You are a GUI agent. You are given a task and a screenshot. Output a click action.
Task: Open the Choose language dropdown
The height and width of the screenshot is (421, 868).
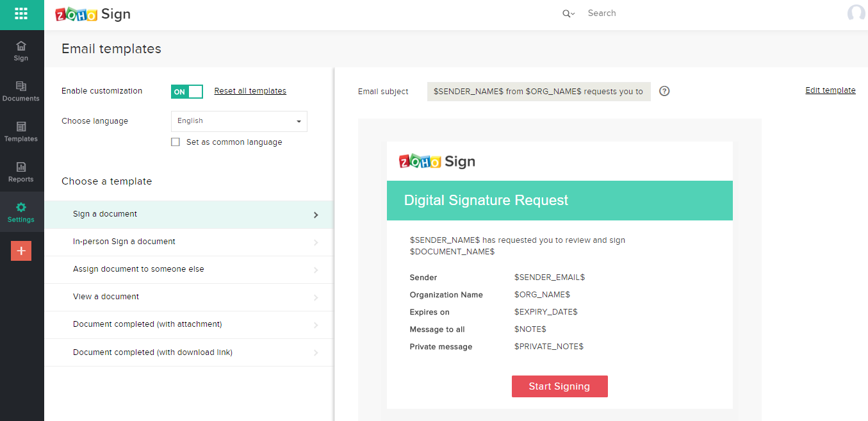(x=239, y=121)
